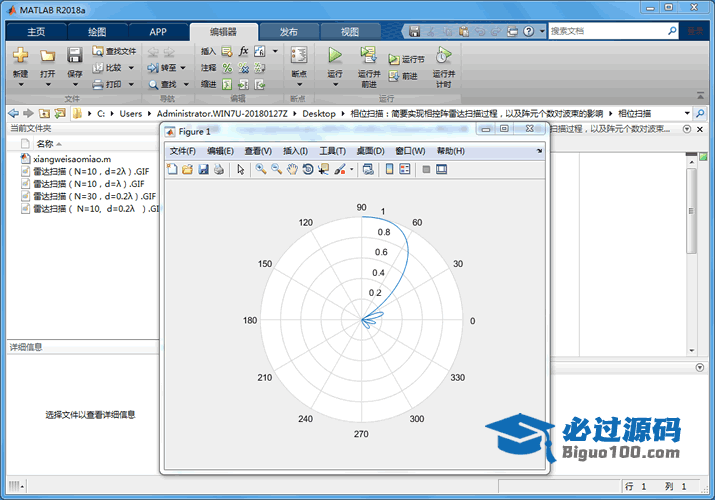Viewport: 715px width, 500px height.
Task: Save the figure using the Figure 1 toolbar floppy icon
Action: tap(203, 170)
